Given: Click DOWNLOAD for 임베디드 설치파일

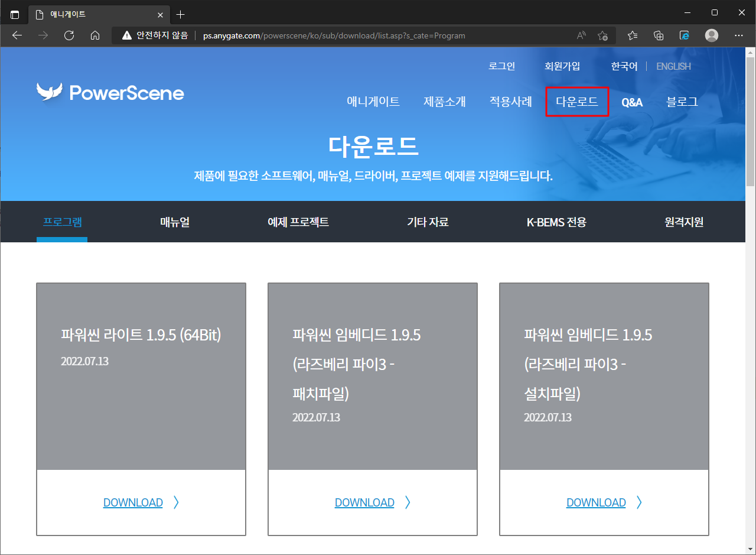Looking at the screenshot, I should pos(596,502).
